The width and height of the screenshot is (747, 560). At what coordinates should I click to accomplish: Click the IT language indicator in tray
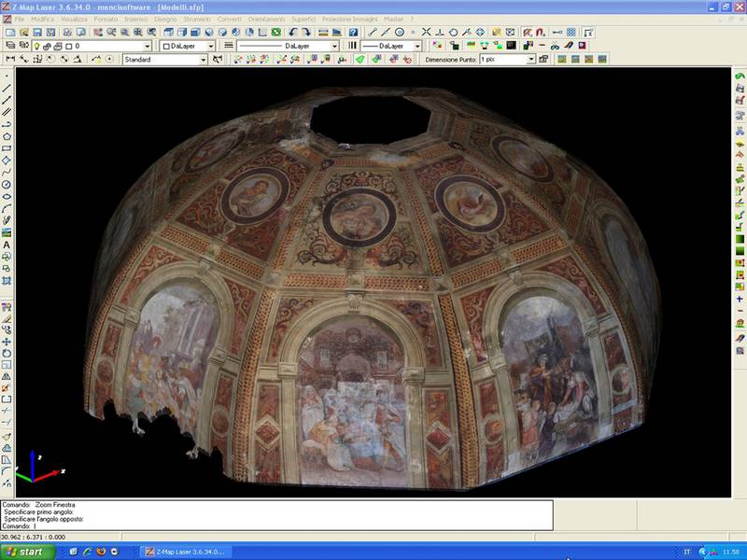687,552
